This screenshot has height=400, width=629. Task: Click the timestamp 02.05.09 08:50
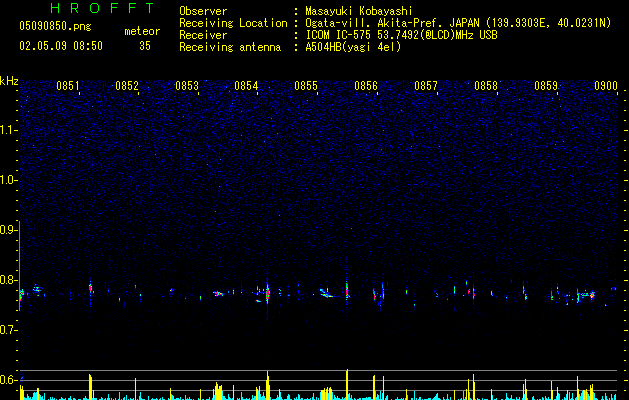tap(61, 46)
